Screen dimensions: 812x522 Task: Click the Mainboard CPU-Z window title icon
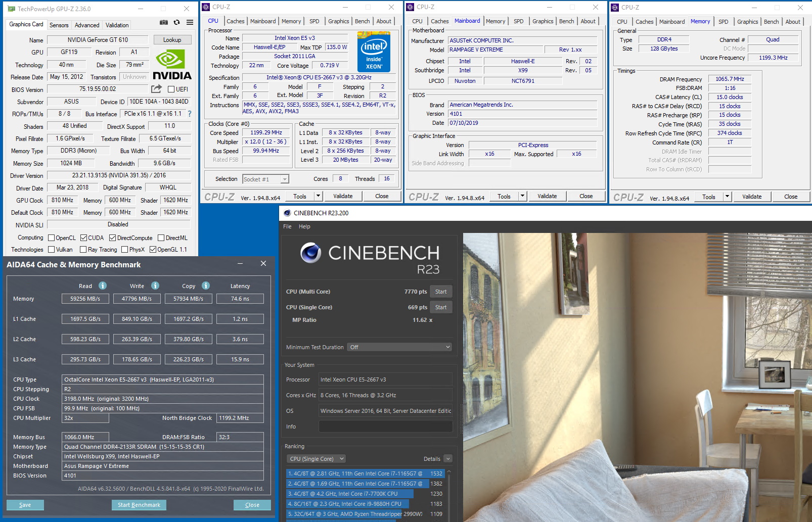pos(411,7)
